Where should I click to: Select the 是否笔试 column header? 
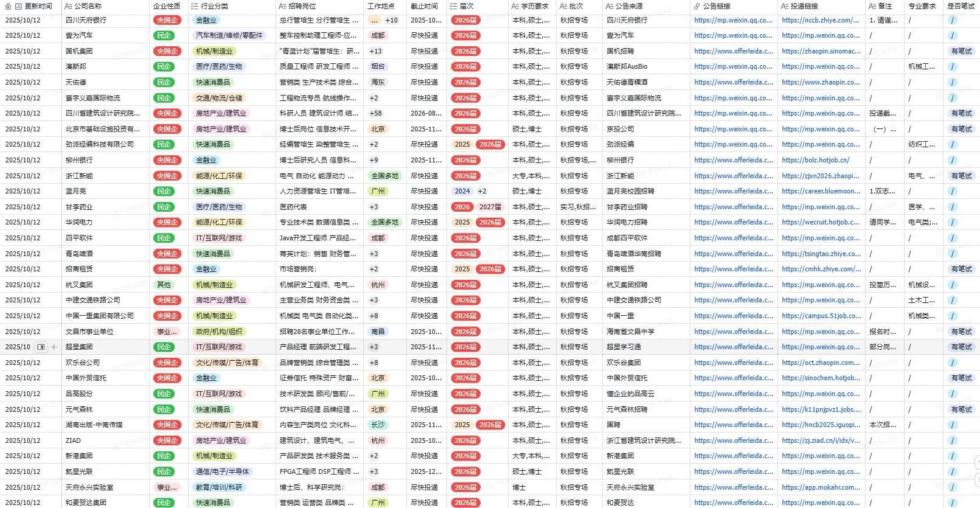coord(961,6)
